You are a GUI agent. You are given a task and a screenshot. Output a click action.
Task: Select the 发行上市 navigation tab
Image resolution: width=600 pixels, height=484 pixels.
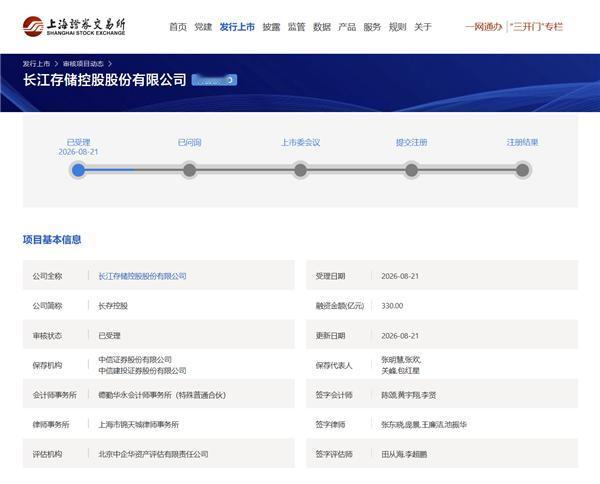click(x=237, y=27)
